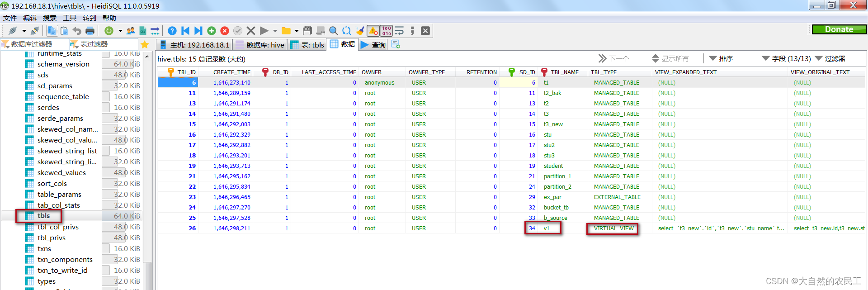Switch to the 主机: 192.168.18.1 tab
Image resolution: width=868 pixels, height=290 pixels.
pyautogui.click(x=194, y=45)
